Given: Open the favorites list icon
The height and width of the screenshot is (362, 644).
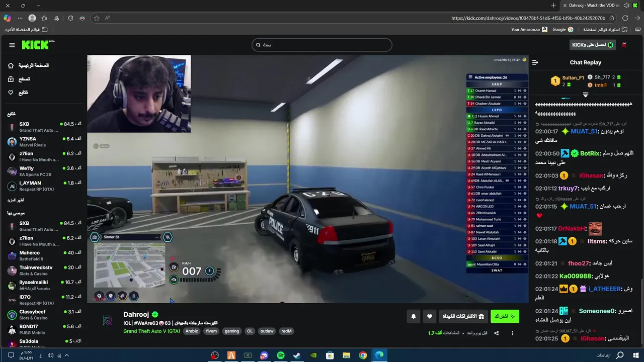Looking at the screenshot, I should point(44,18).
